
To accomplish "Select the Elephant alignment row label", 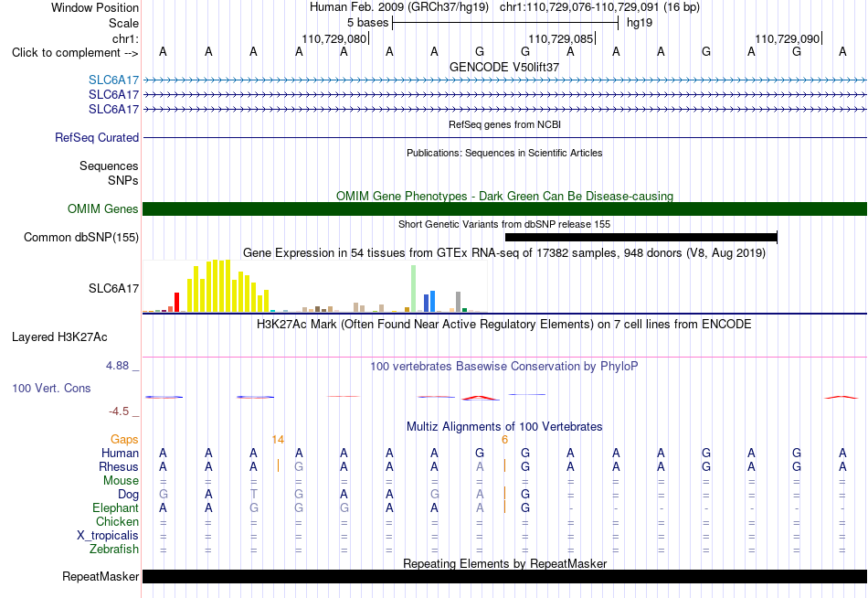I will click(x=115, y=507).
